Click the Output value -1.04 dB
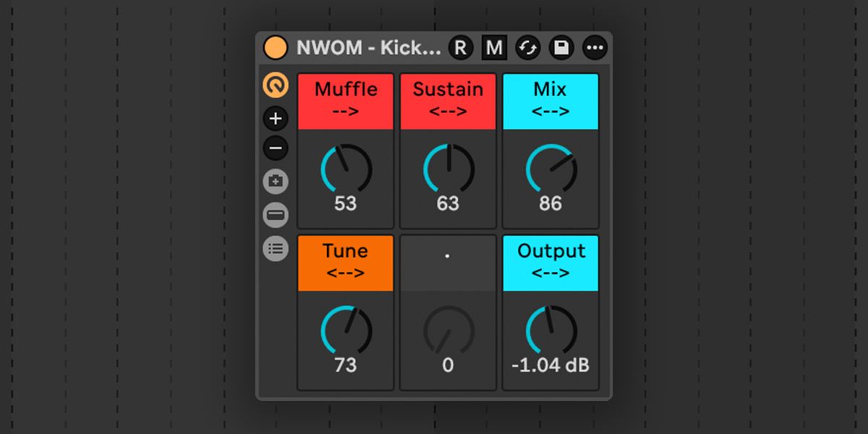The height and width of the screenshot is (434, 868). point(550,365)
